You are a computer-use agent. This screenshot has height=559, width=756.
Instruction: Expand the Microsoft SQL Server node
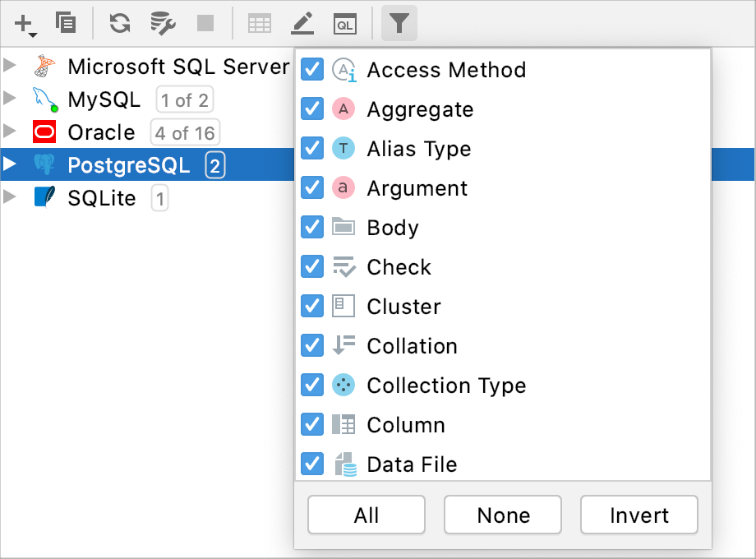10,67
